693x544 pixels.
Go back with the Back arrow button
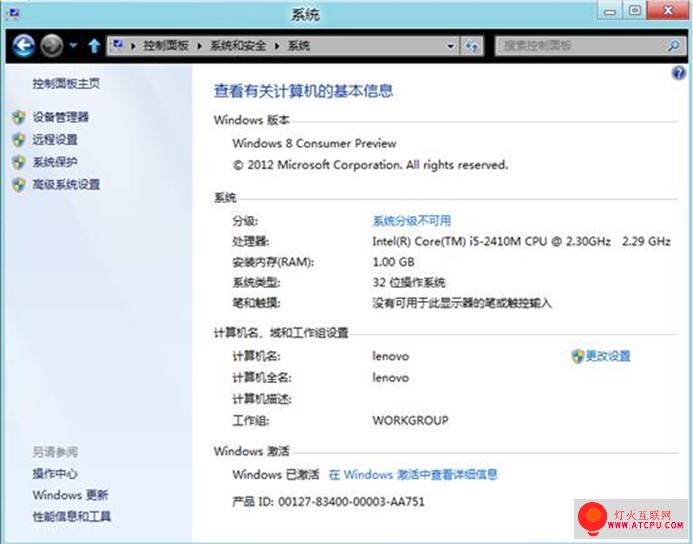23,45
